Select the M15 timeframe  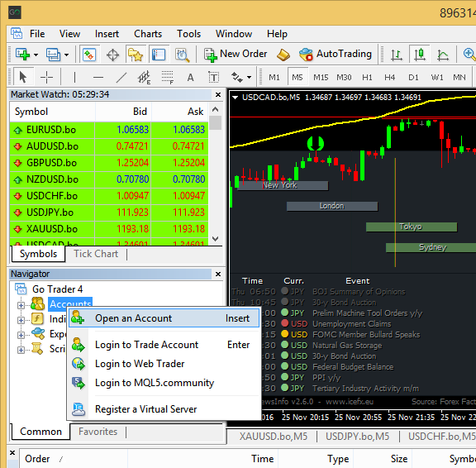(321, 78)
